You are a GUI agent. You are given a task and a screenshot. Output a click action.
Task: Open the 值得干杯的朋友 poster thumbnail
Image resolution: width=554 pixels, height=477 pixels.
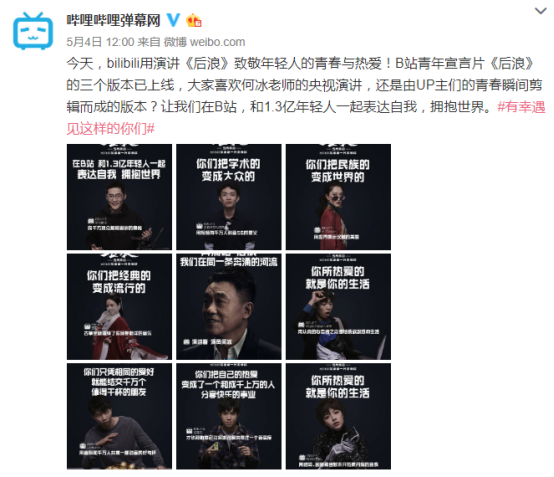click(x=119, y=416)
